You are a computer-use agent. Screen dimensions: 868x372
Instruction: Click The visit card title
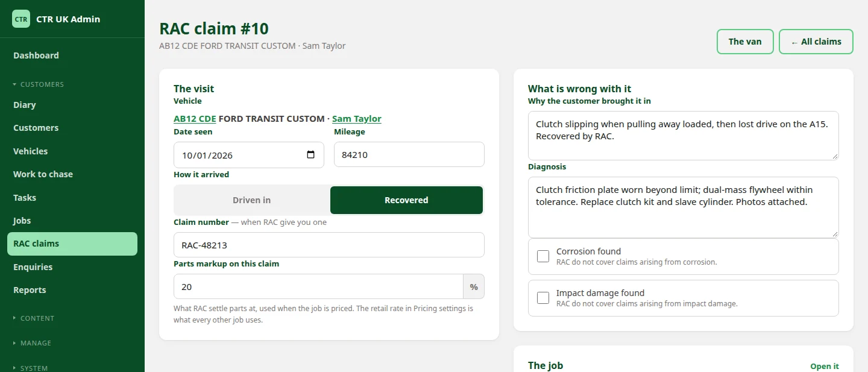coord(194,89)
